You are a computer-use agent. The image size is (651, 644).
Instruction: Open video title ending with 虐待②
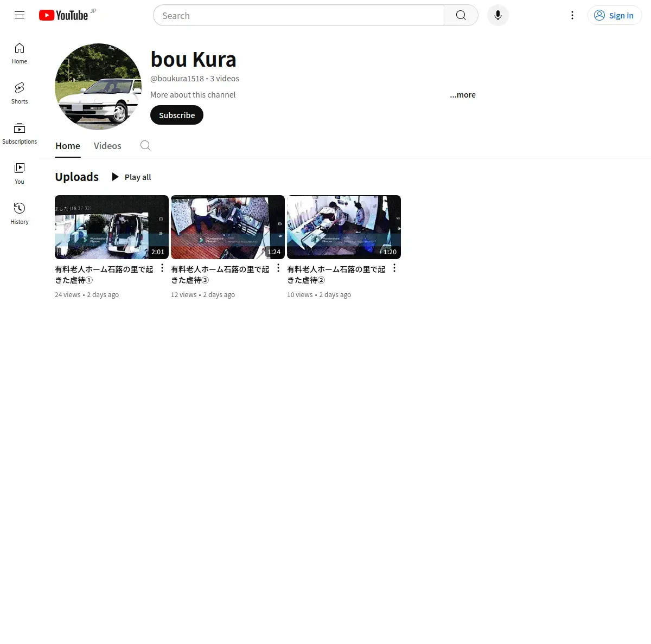pyautogui.click(x=336, y=274)
